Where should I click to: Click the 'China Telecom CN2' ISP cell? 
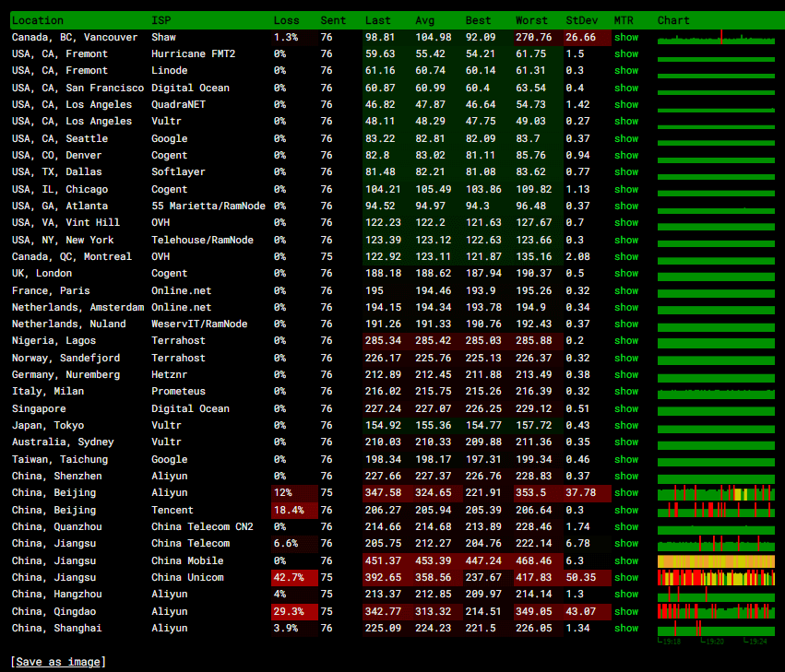click(x=202, y=526)
